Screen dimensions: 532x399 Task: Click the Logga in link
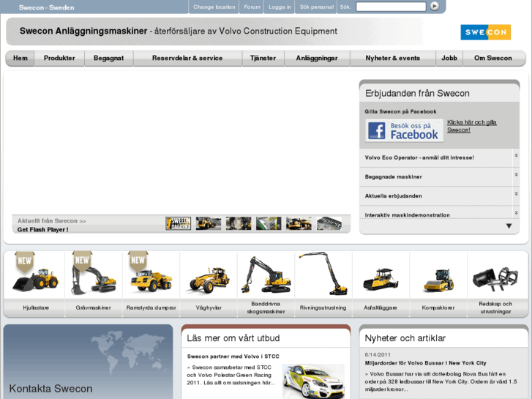[280, 7]
